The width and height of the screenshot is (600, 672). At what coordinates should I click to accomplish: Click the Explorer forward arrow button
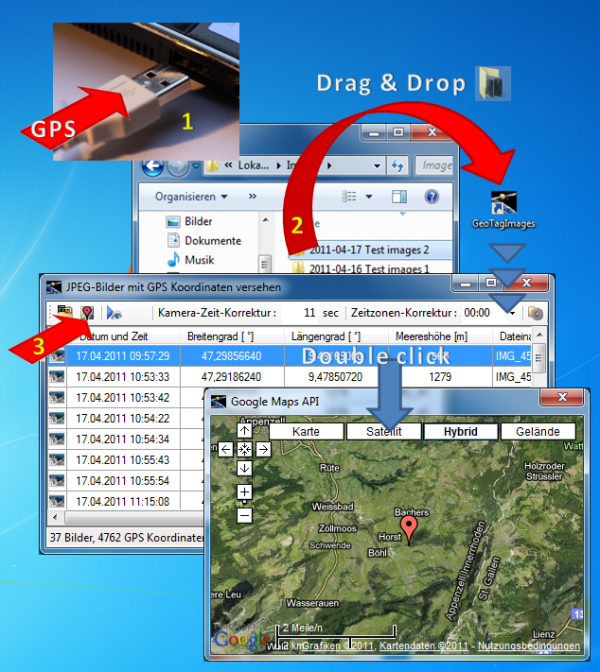pos(177,166)
